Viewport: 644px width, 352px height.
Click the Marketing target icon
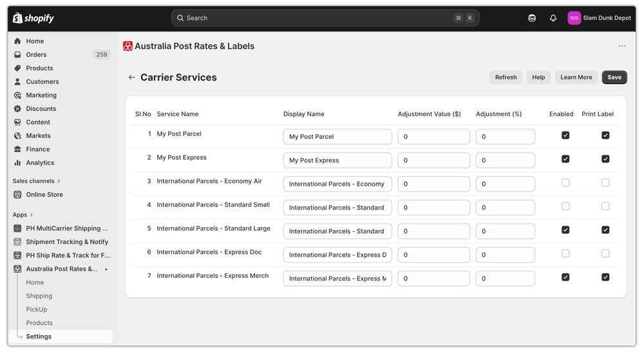(x=17, y=95)
